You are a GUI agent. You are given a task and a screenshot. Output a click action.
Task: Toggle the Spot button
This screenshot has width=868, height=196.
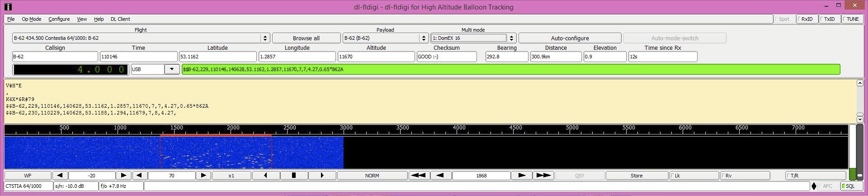784,19
